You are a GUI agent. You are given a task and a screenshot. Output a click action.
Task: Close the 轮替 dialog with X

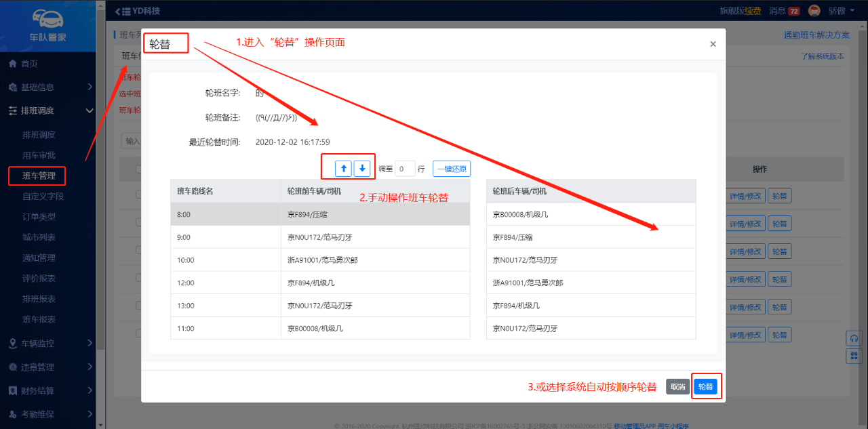(x=713, y=44)
